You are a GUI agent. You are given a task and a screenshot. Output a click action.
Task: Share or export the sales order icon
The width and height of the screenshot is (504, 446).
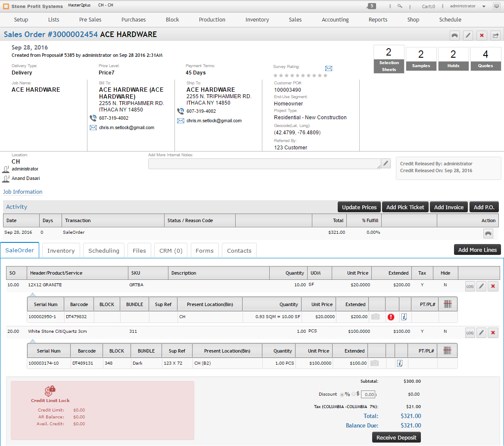coord(495,35)
